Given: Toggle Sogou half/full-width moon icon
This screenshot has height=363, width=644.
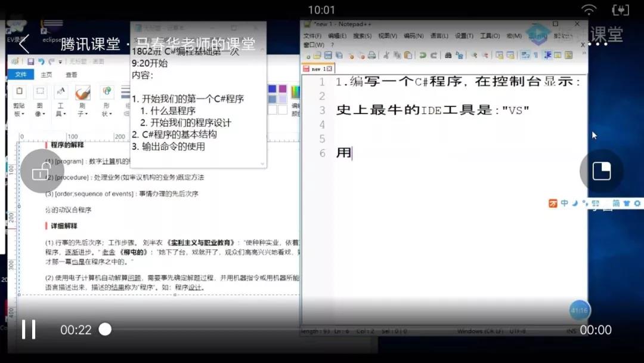Looking at the screenshot, I should 575,204.
